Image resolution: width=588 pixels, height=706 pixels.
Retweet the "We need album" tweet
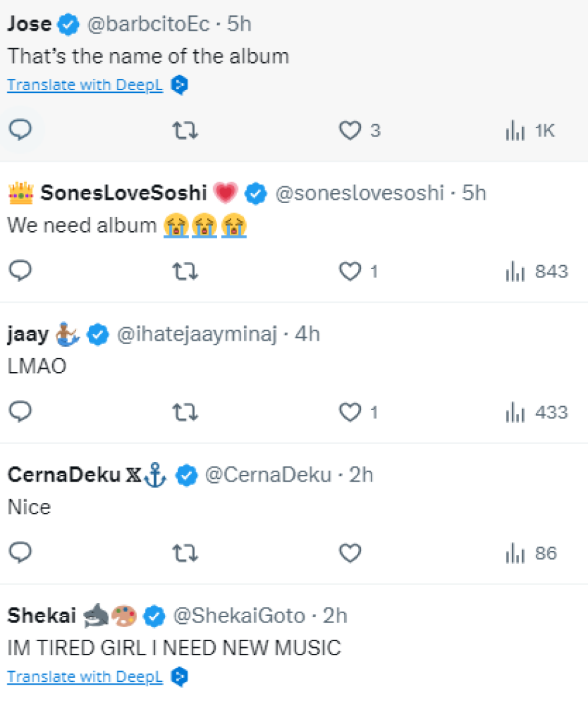point(185,271)
